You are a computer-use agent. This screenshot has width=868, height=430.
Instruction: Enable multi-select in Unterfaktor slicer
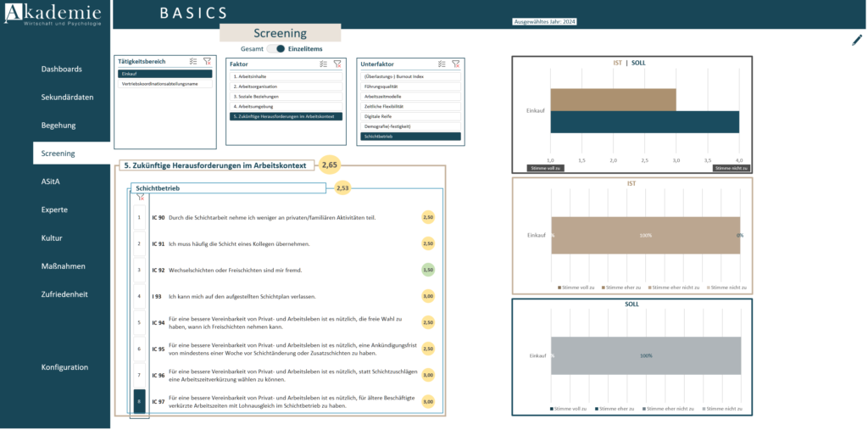point(442,64)
